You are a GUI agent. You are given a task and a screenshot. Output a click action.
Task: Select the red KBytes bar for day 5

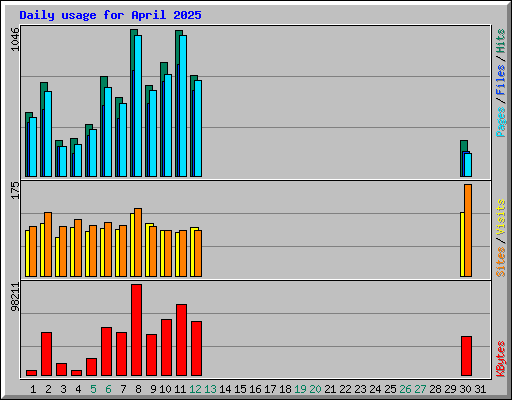[91, 367]
